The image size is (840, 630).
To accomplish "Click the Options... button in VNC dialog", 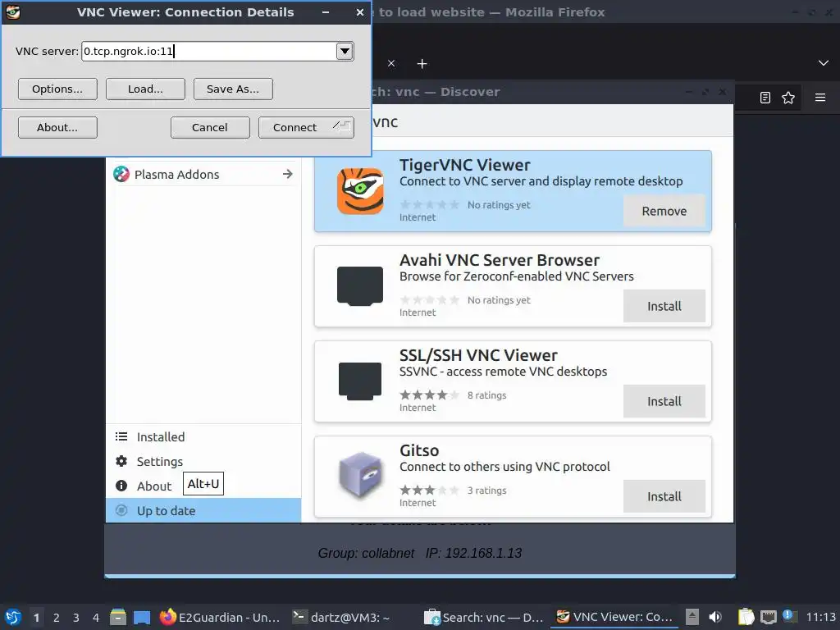I will click(x=57, y=89).
